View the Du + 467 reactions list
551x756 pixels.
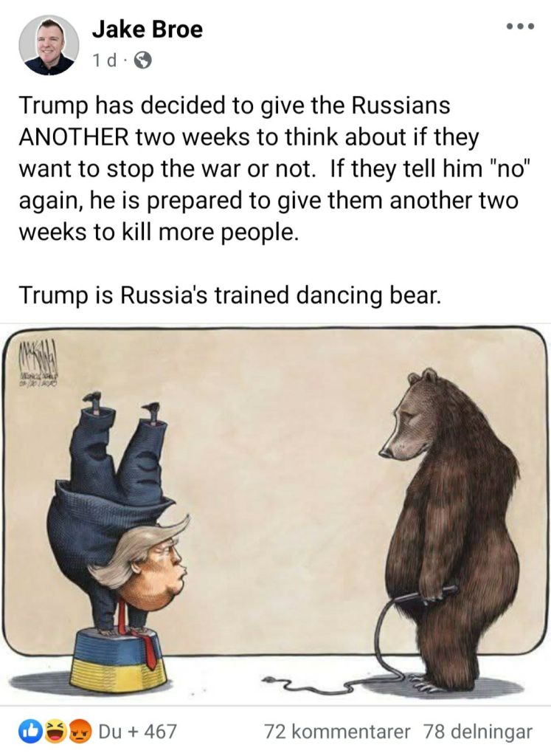pyautogui.click(x=137, y=732)
